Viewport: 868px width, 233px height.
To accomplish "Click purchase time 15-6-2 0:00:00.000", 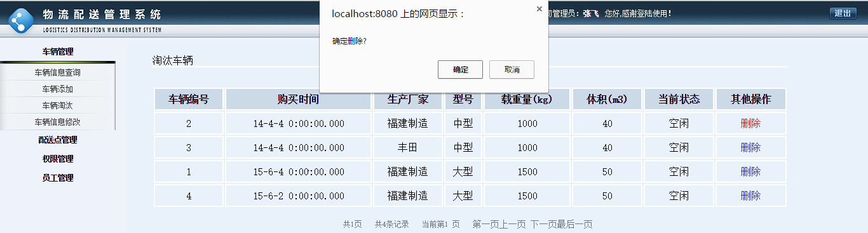I will (298, 196).
